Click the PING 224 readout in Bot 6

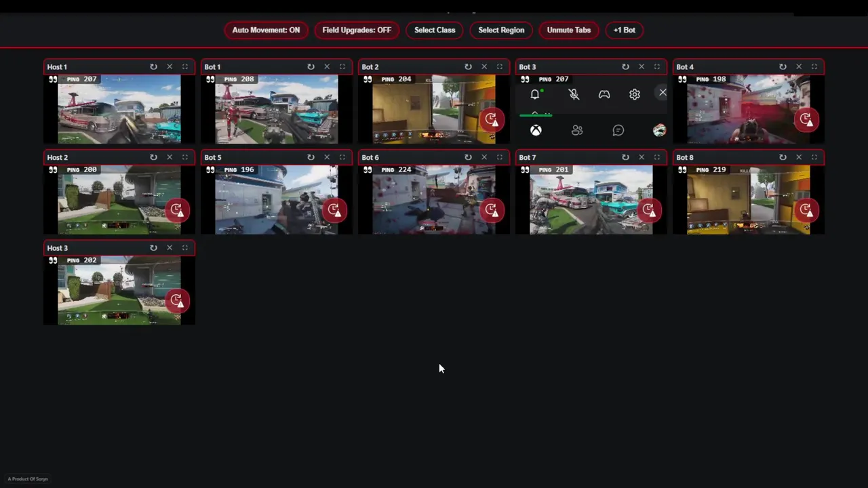click(396, 170)
